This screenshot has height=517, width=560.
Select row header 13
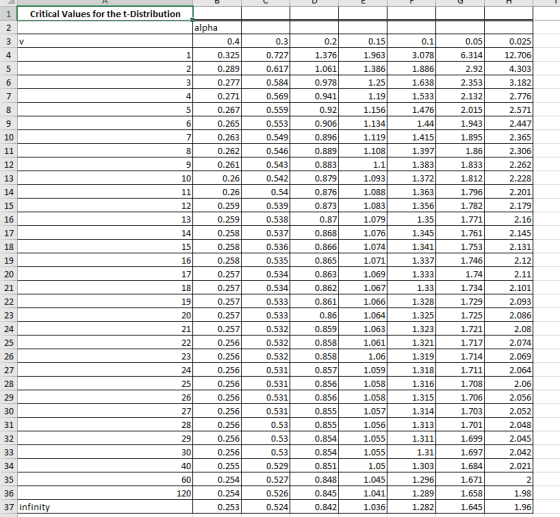click(8, 178)
